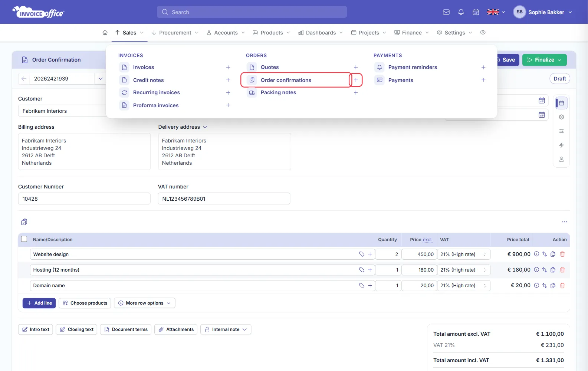The width and height of the screenshot is (588, 371).
Task: Delete the Domain name line
Action: coord(562,285)
